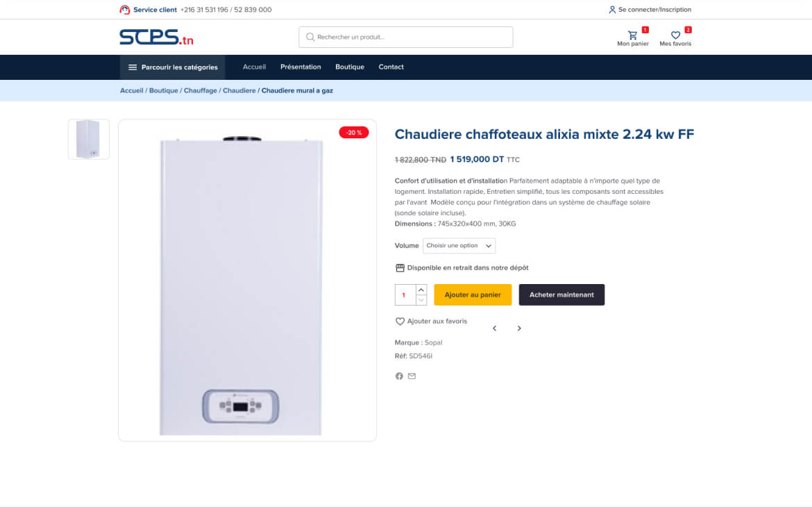The height and width of the screenshot is (507, 812).
Task: Open the Boutique menu item
Action: (x=350, y=67)
